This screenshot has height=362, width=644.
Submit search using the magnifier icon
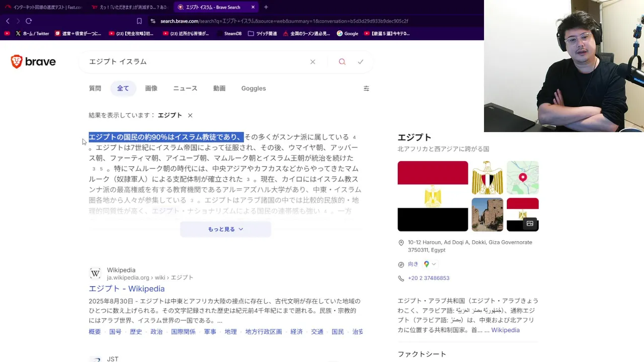[x=342, y=62]
